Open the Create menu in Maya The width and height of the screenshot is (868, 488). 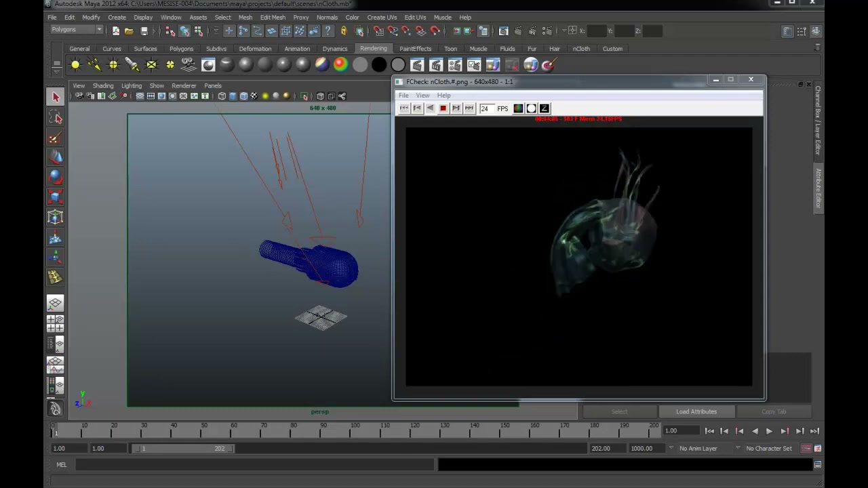pyautogui.click(x=117, y=17)
